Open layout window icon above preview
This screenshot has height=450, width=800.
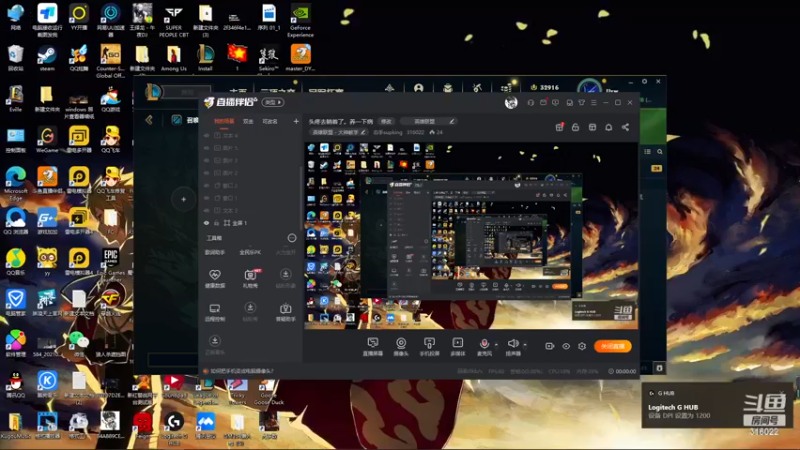pyautogui.click(x=592, y=127)
